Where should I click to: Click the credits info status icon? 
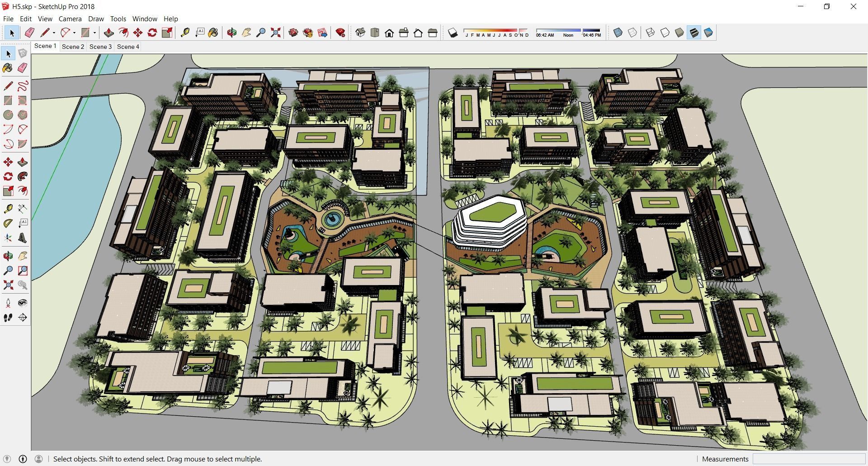tap(23, 459)
